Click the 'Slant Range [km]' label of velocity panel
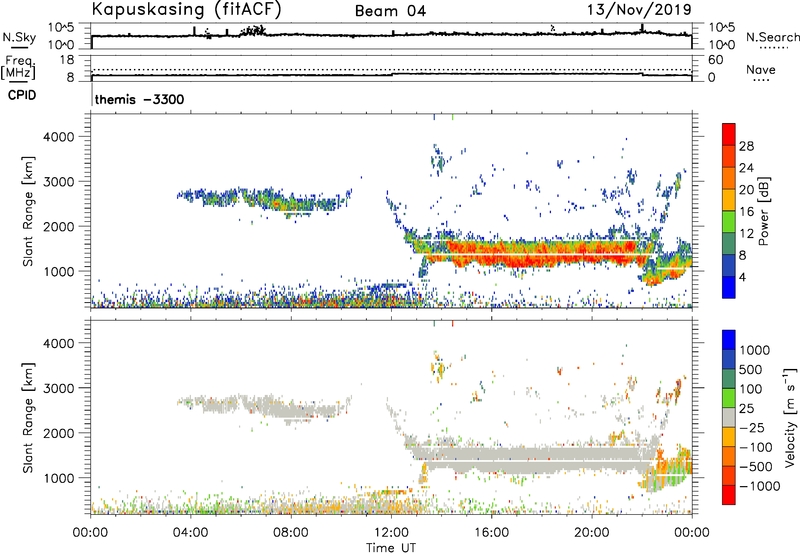This screenshot has height=554, width=800. click(x=28, y=418)
